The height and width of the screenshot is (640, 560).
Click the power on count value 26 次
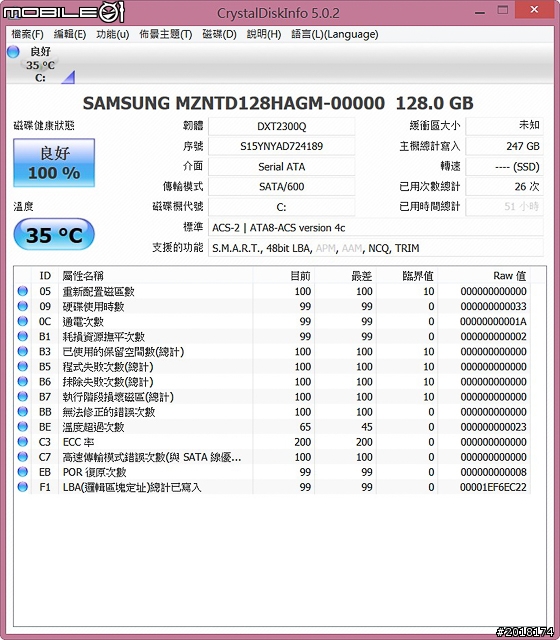tap(504, 187)
